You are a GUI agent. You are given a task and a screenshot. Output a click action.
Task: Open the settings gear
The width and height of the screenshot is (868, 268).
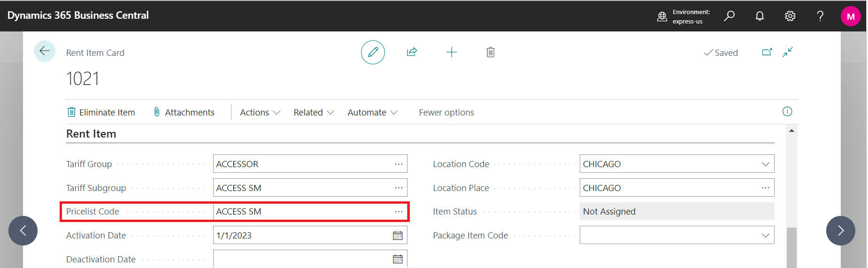(x=790, y=16)
